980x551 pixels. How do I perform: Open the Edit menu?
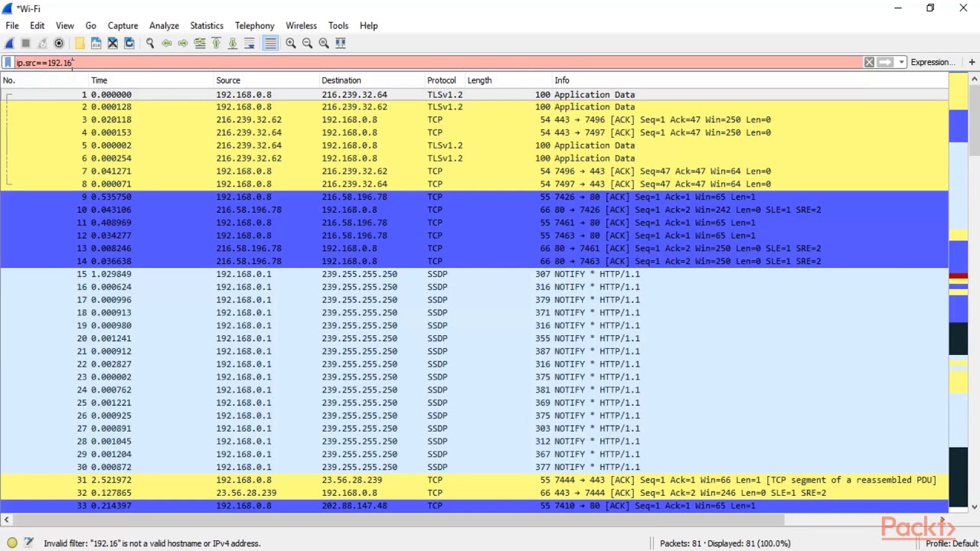coord(38,25)
